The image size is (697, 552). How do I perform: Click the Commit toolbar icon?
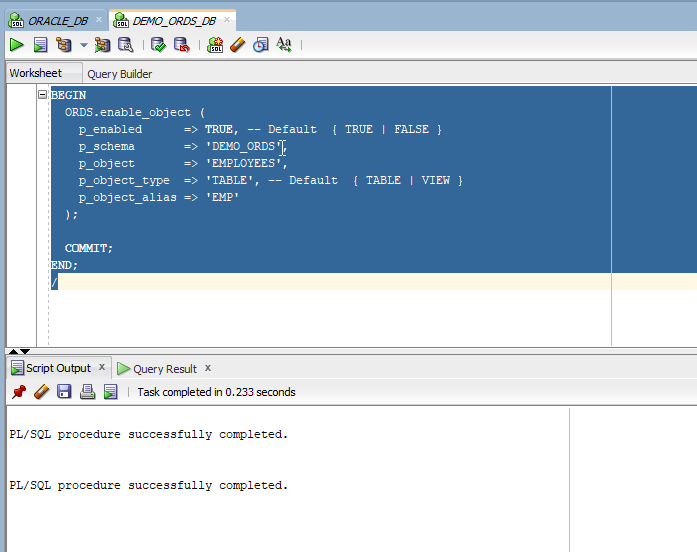[158, 44]
